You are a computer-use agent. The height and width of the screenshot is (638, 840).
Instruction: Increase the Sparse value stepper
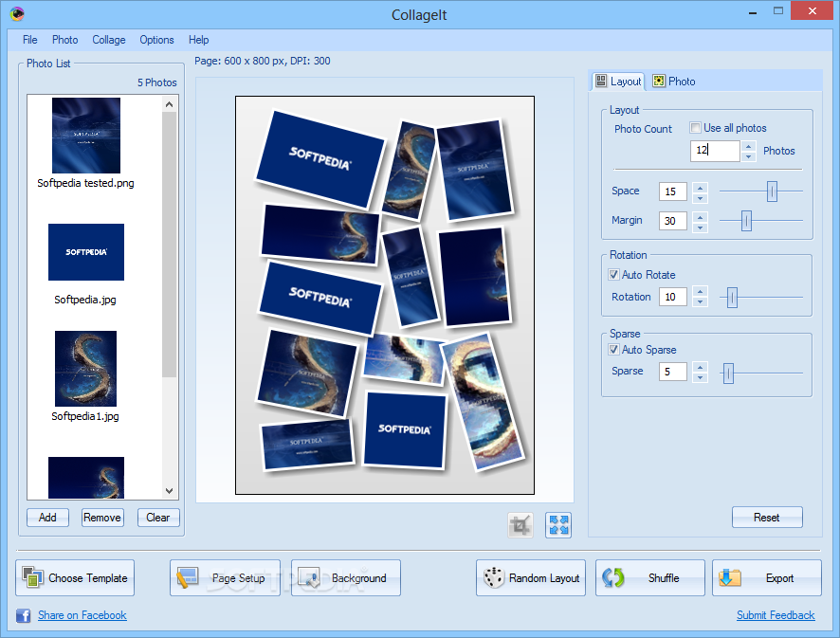(701, 367)
